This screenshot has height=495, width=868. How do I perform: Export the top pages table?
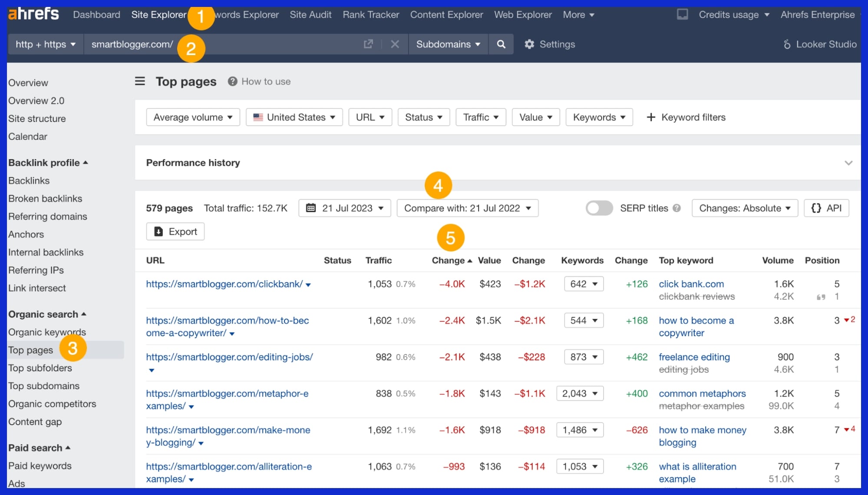(175, 232)
